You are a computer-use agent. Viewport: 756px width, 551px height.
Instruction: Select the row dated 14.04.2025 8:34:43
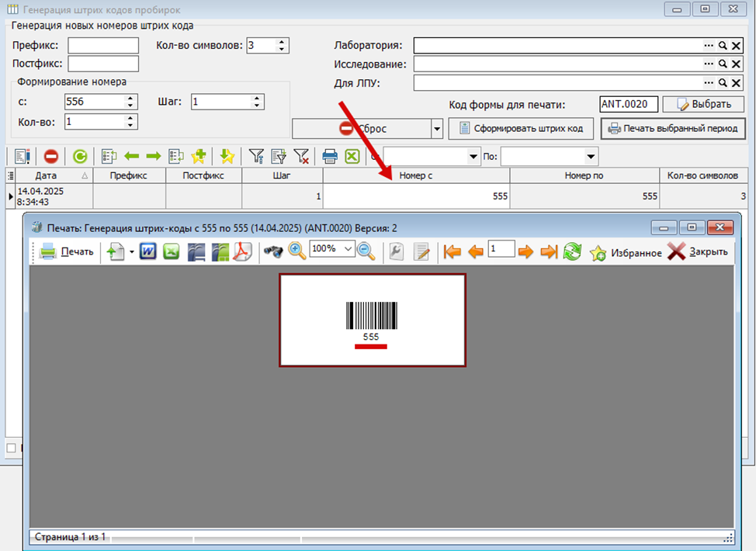[376, 196]
